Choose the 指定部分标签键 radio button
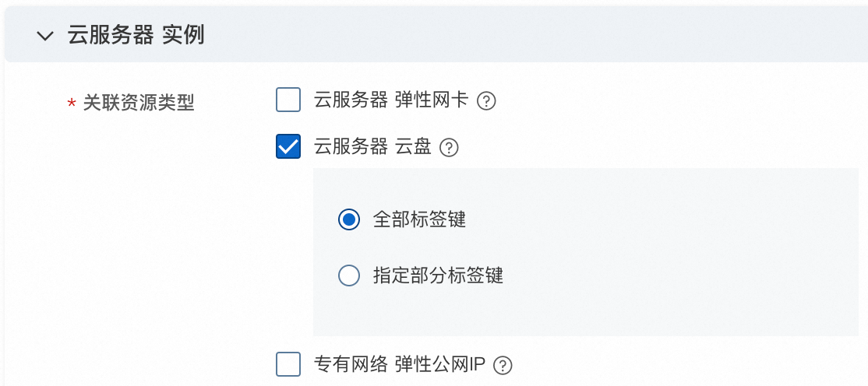868x386 pixels. point(349,275)
